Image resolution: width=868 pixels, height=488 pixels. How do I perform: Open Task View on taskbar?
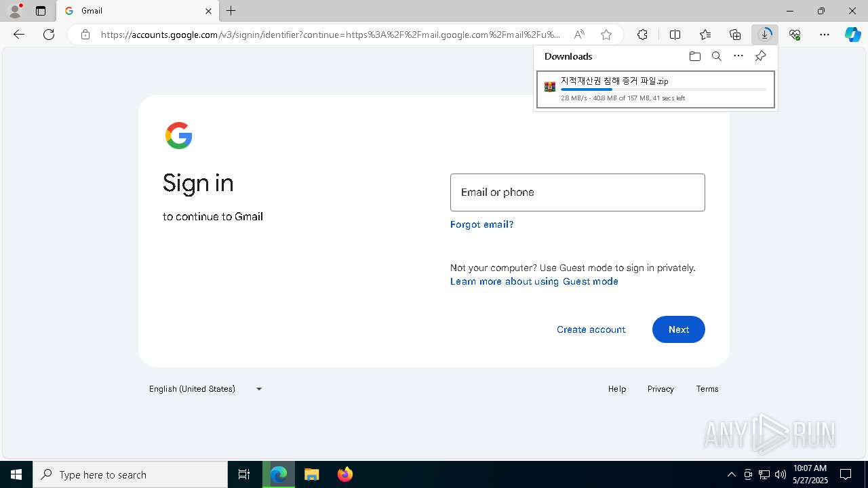click(244, 474)
